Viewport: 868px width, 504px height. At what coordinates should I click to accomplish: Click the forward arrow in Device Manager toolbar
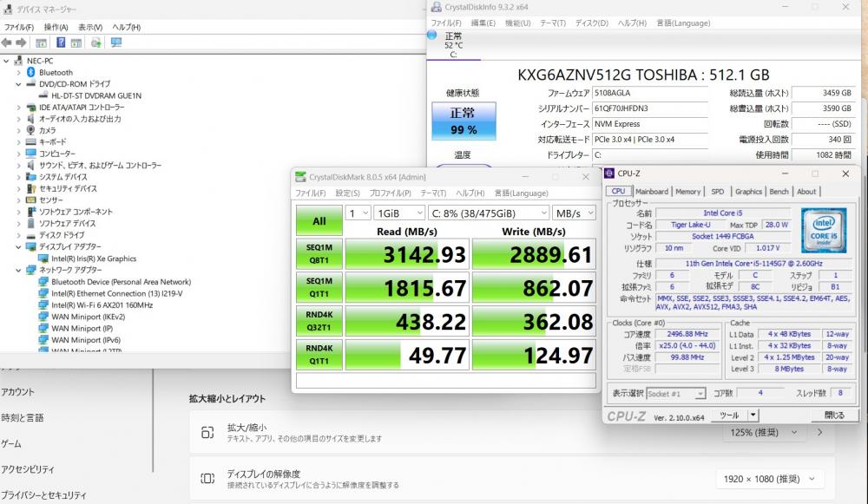(21, 43)
